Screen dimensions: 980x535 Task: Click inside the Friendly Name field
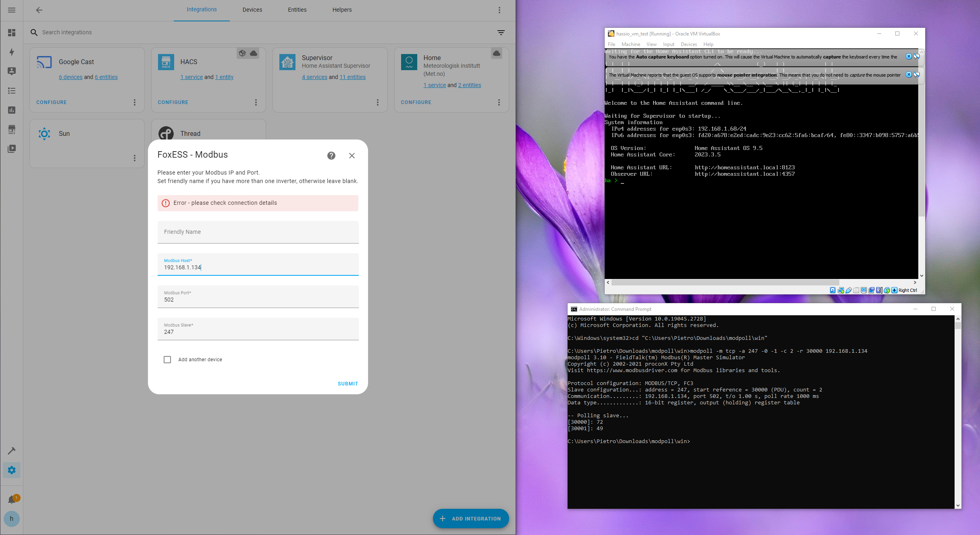(258, 232)
